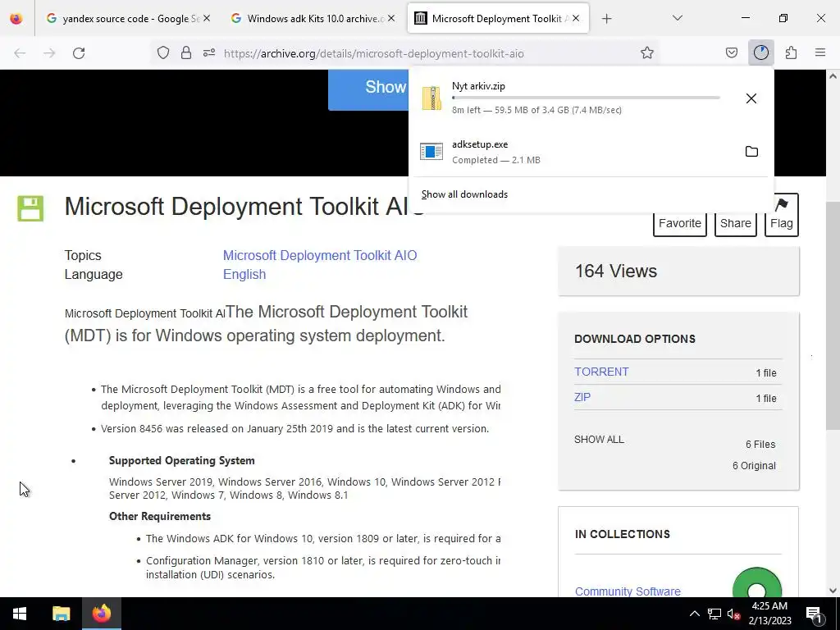This screenshot has width=840, height=630.
Task: Click the 6 Original files link
Action: pyautogui.click(x=754, y=466)
